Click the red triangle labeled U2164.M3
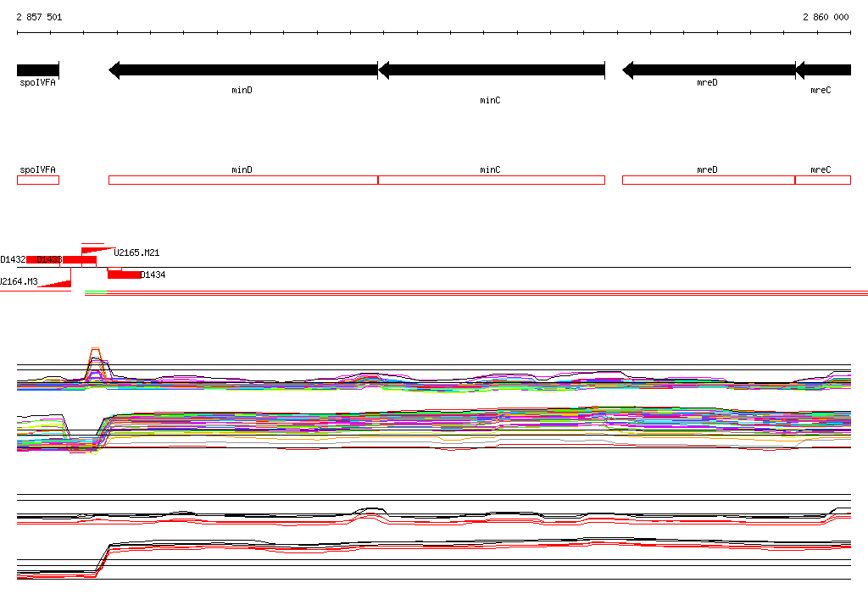This screenshot has width=868, height=605. [54, 284]
